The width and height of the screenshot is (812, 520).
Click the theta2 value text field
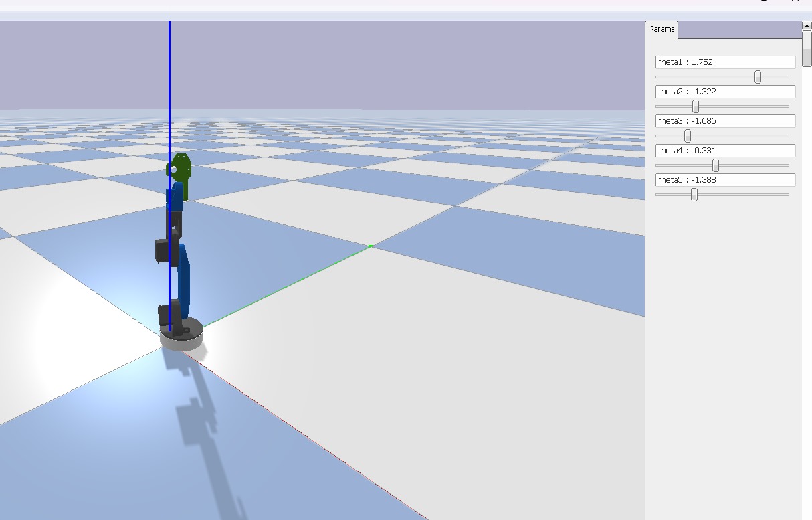click(725, 92)
